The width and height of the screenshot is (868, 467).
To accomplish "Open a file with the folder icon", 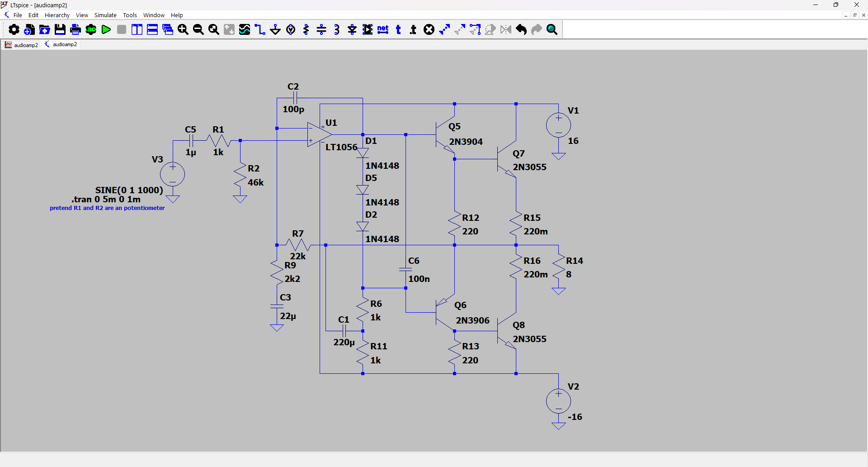I will (x=45, y=30).
